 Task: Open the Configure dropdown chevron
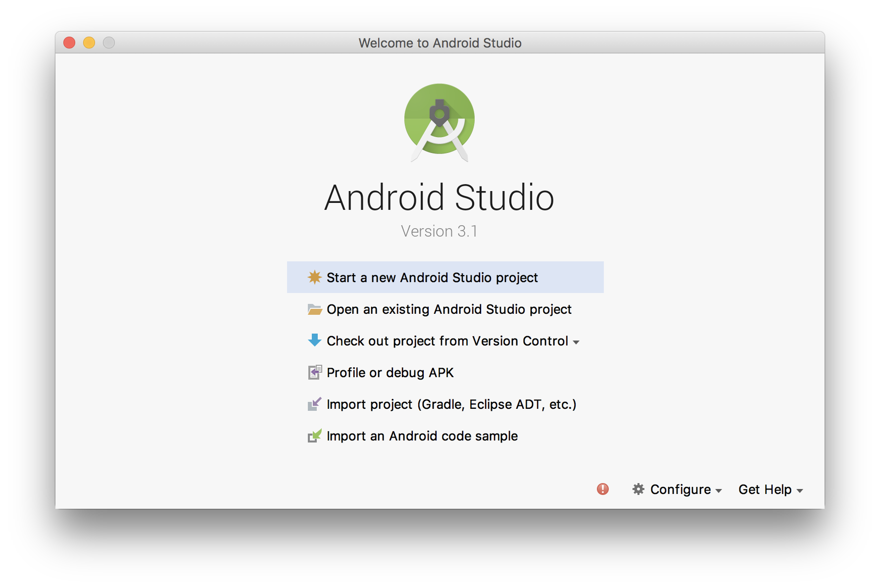(x=718, y=491)
